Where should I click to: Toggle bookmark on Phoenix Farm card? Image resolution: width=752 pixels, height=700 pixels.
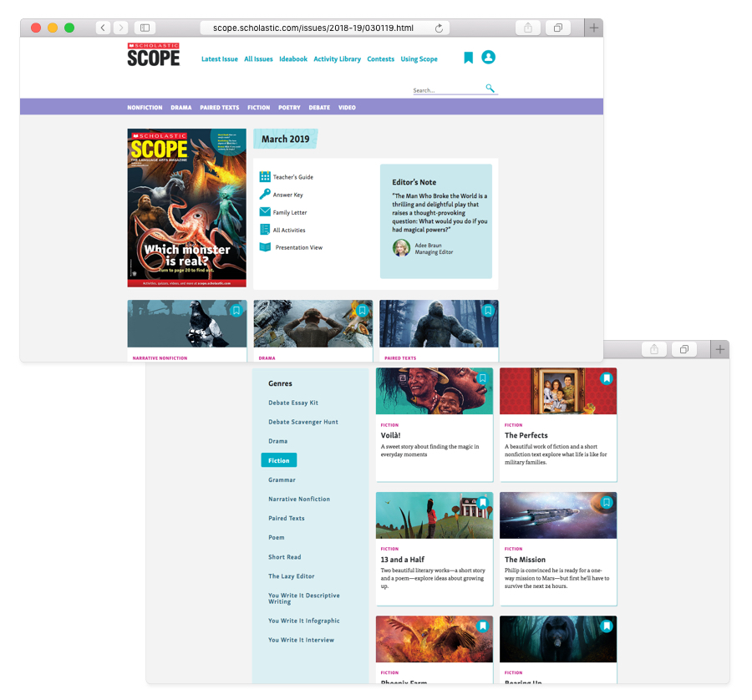click(x=483, y=626)
